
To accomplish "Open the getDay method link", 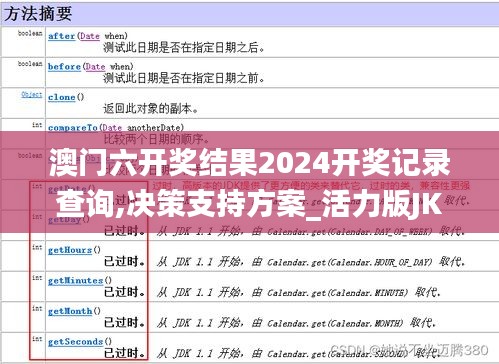I will 64,219.
